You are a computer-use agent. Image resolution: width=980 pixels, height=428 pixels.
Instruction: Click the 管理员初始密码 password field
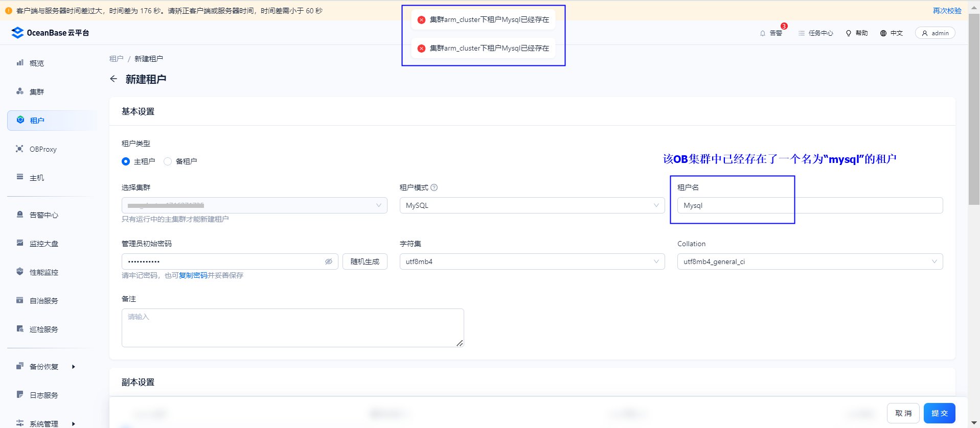pyautogui.click(x=230, y=261)
